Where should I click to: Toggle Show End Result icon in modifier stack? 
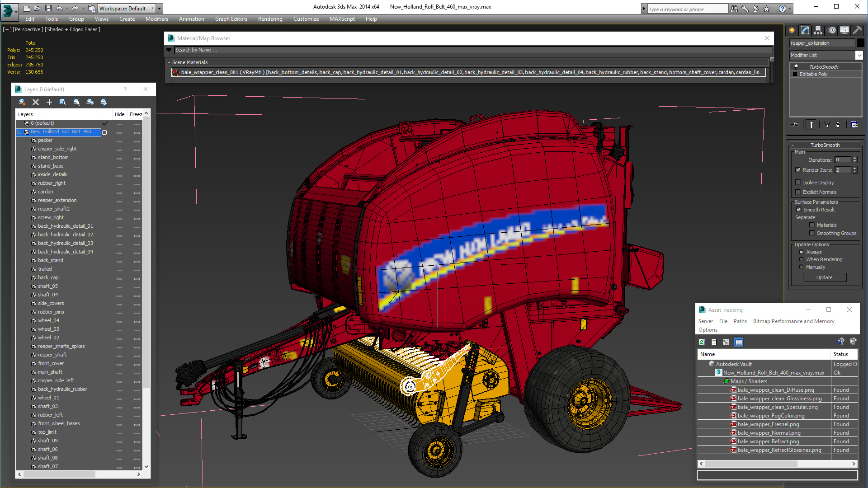[x=811, y=125]
